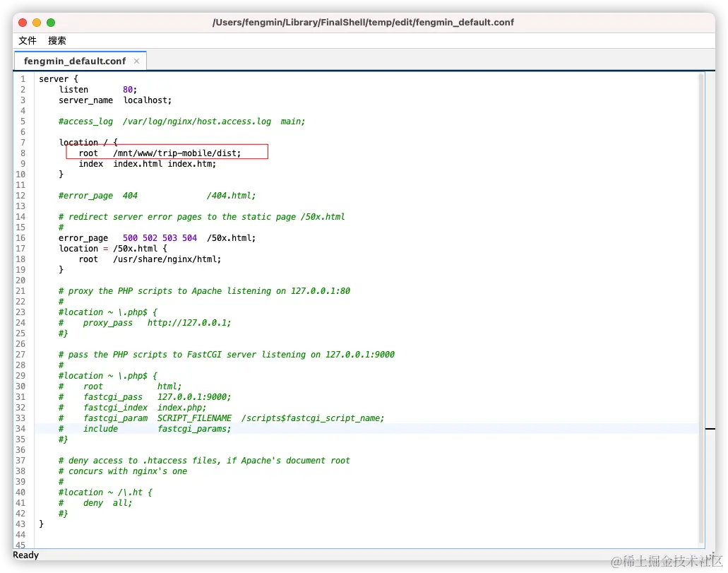
Task: Click the vertical scrollbar of the editor
Action: 701,309
